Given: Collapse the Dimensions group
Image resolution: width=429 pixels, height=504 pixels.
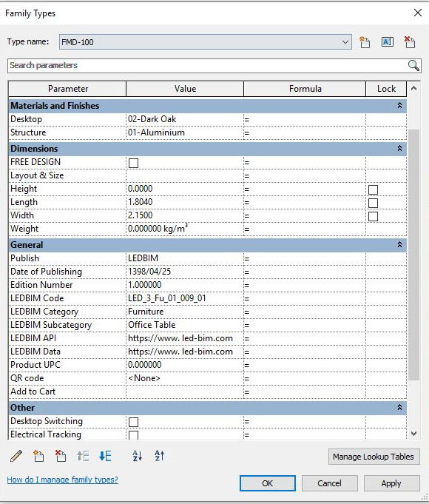Looking at the screenshot, I should click(x=399, y=148).
